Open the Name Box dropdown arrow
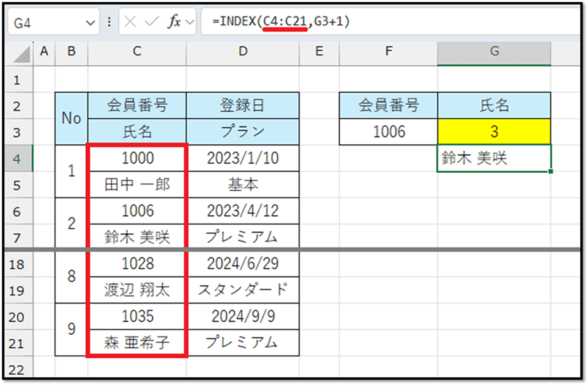Screen dimensions: 588x385 89,22
